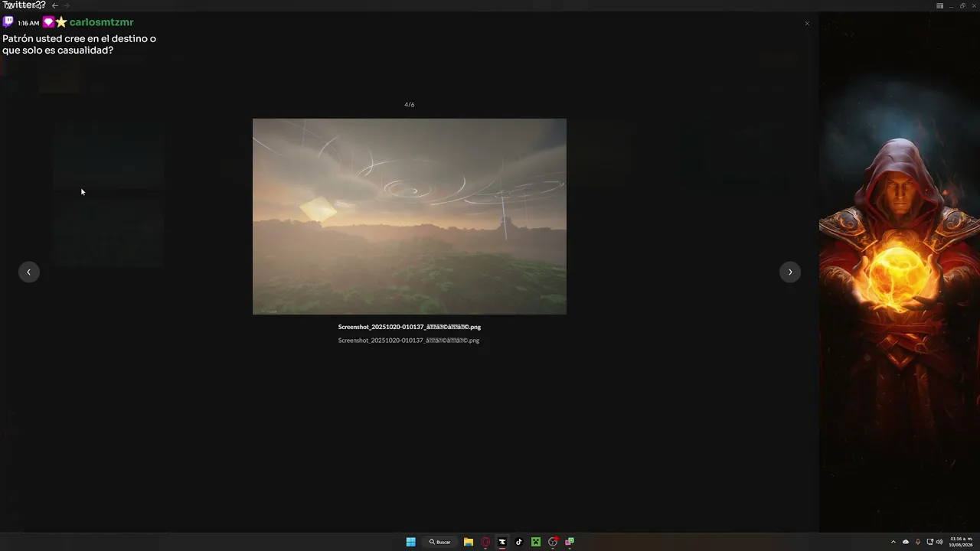Click the browser forward arrow

(67, 5)
